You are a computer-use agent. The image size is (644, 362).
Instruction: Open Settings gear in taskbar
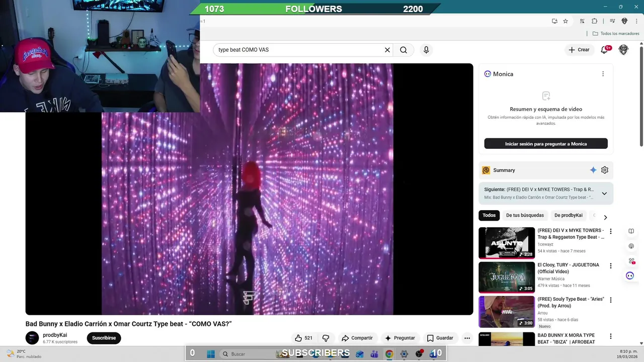pyautogui.click(x=404, y=354)
